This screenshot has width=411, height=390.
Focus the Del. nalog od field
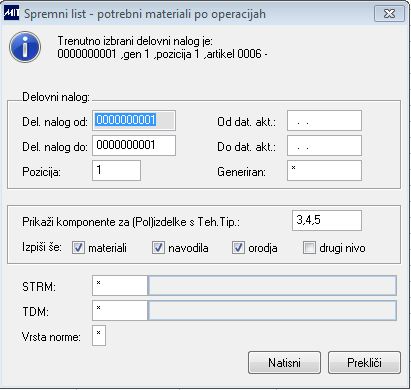(x=134, y=120)
